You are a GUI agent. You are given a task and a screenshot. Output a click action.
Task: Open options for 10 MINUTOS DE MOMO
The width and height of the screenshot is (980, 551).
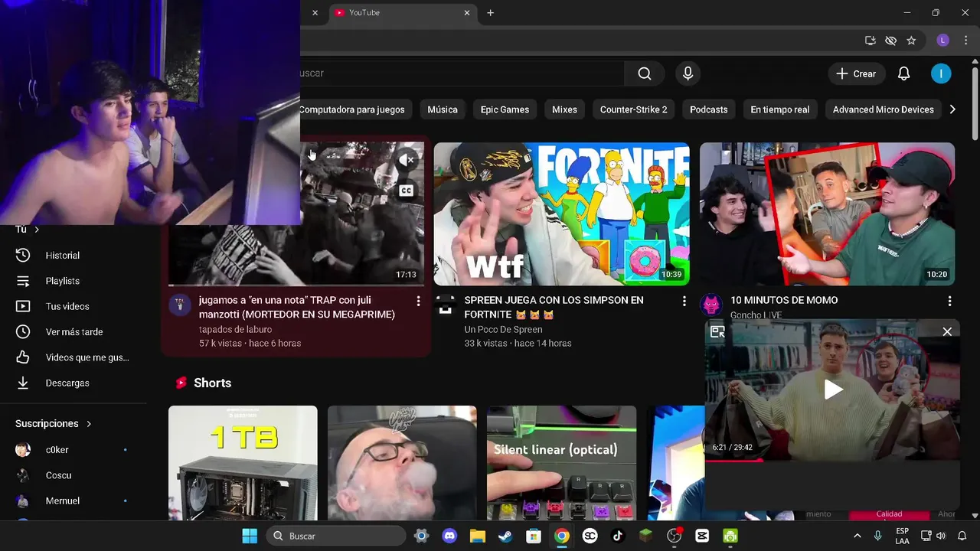pyautogui.click(x=949, y=302)
